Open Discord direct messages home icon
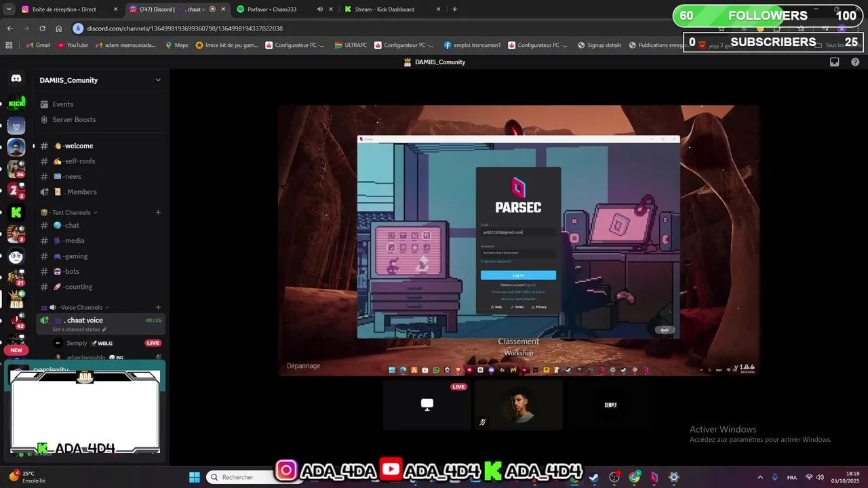Viewport: 868px width, 488px height. (16, 79)
